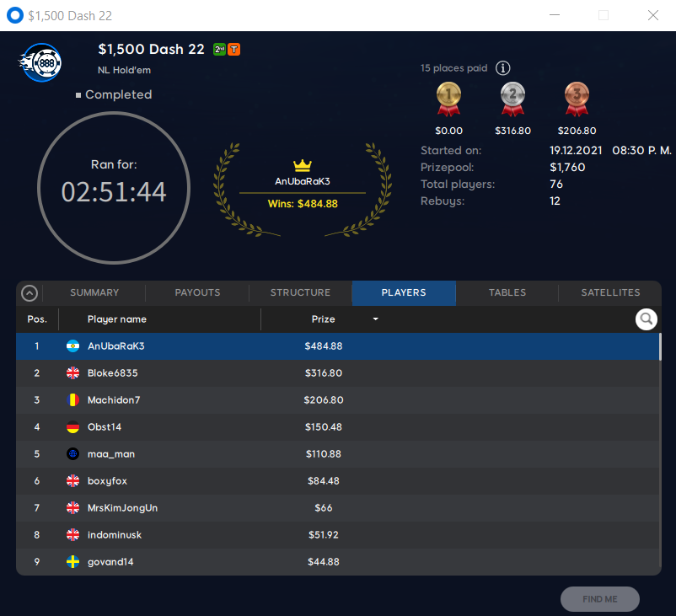Collapse the tournament info panel with the round chevron
676x616 pixels.
click(x=30, y=293)
